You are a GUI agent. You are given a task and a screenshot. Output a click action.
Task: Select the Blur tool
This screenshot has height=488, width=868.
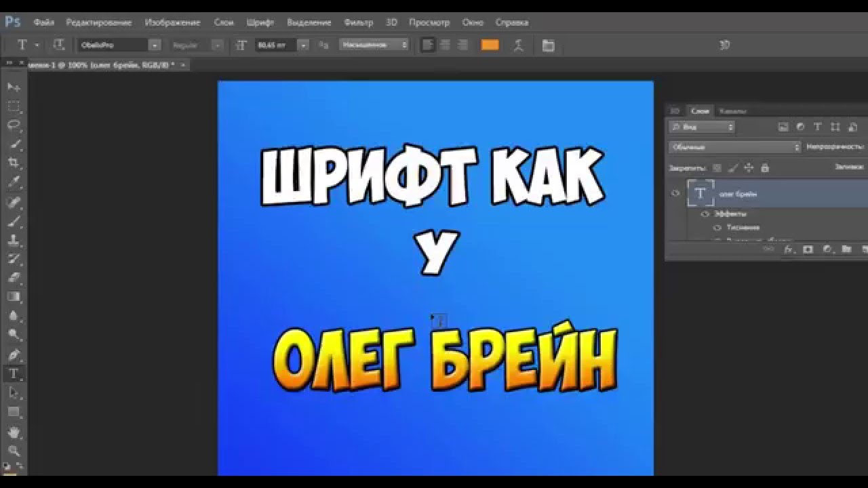14,316
